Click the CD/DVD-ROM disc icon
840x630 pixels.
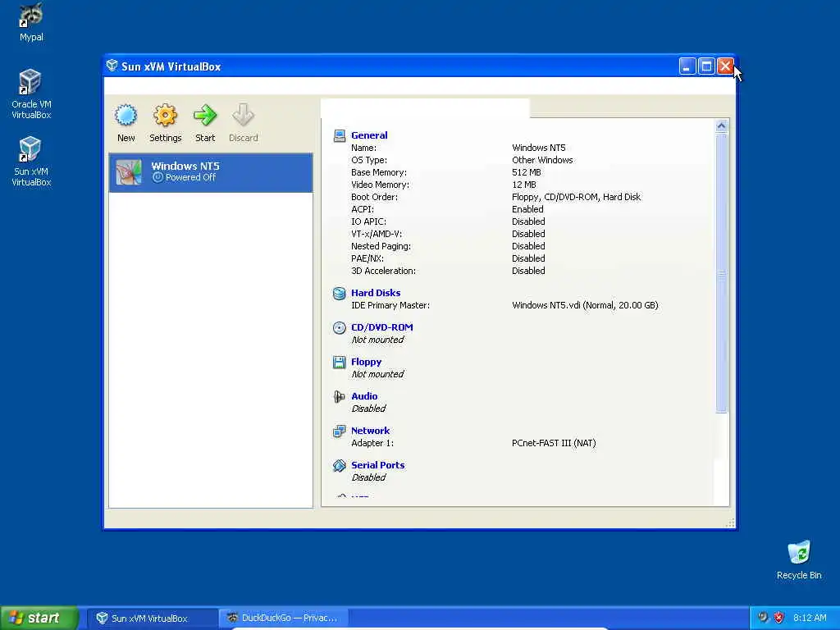click(339, 327)
